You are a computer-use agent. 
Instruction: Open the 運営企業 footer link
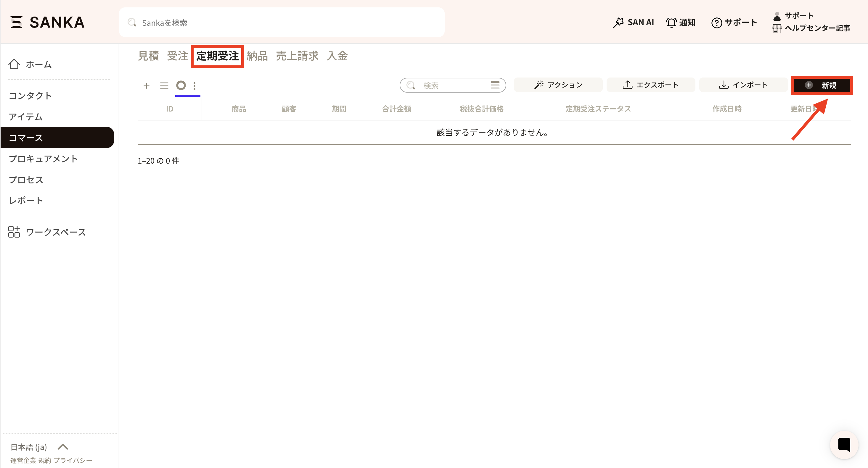[x=23, y=460]
